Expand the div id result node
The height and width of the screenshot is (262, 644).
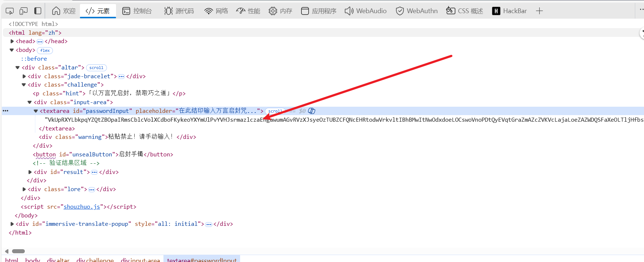pos(30,172)
